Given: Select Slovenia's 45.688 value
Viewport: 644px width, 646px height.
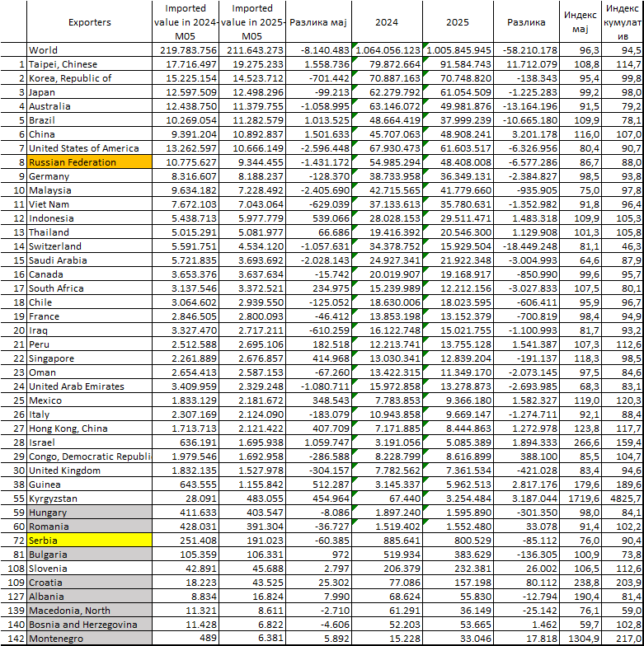Looking at the screenshot, I should [x=252, y=569].
